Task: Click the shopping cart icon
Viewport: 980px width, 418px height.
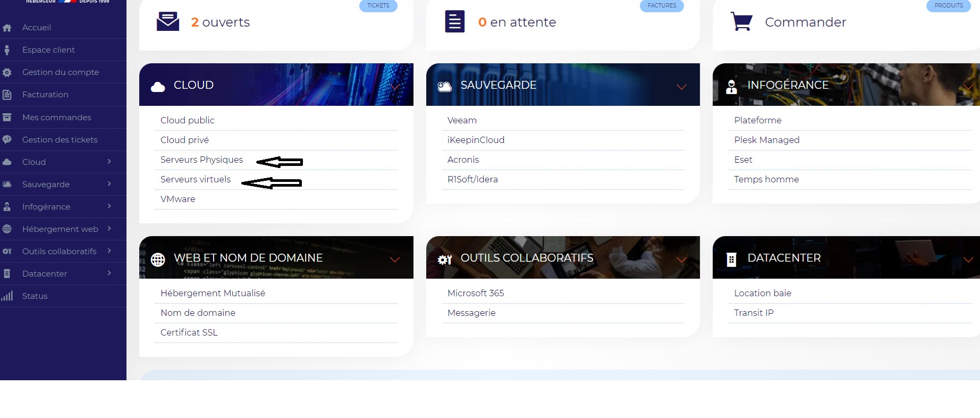Action: tap(741, 21)
